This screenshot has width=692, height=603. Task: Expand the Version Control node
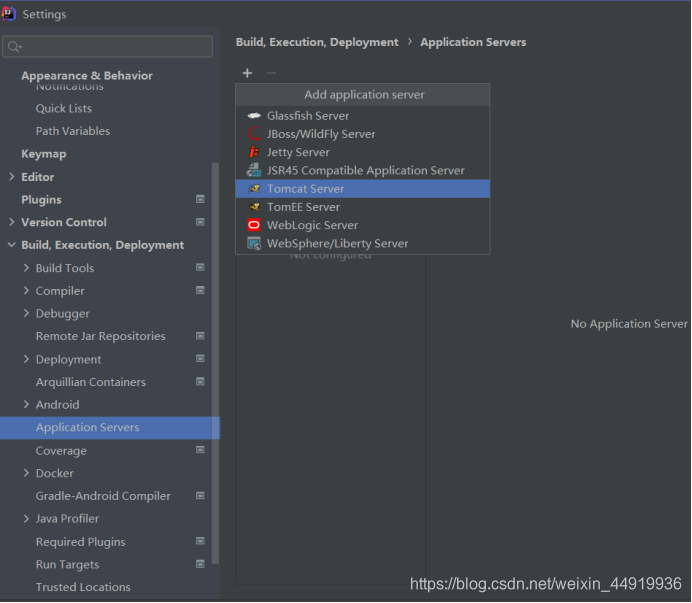pos(11,222)
